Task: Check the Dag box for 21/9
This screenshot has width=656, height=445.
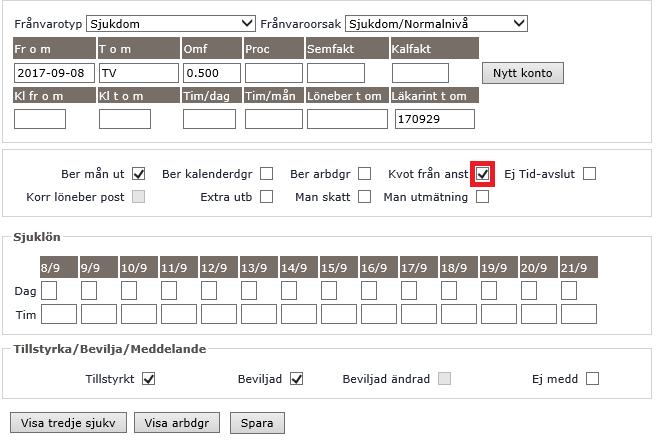Action: tap(569, 291)
